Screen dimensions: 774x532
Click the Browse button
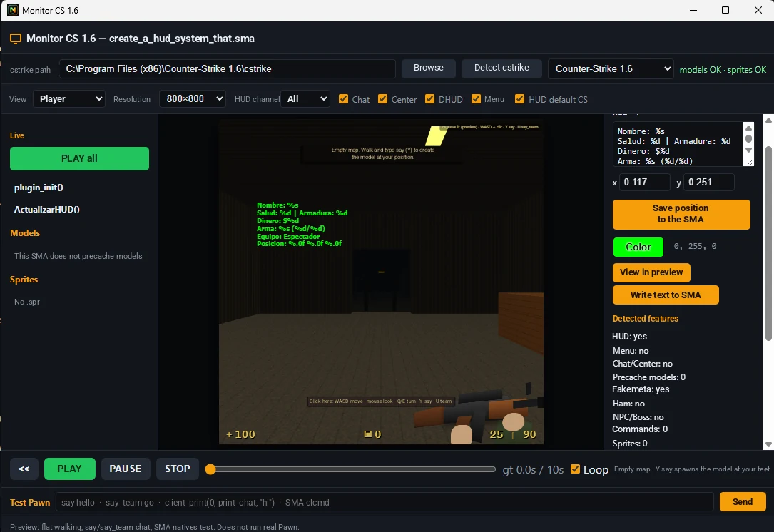click(429, 68)
